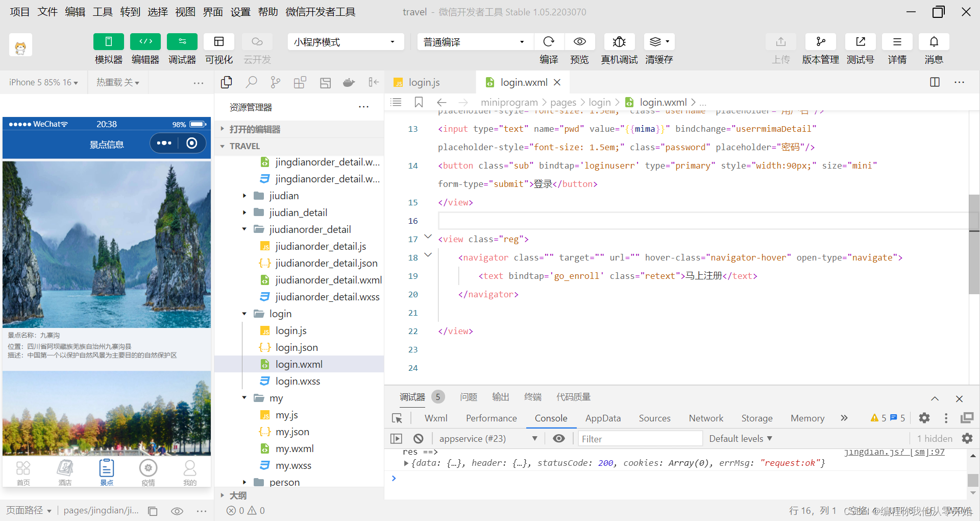Fold the view class reg line 17
980x521 pixels.
click(428, 237)
